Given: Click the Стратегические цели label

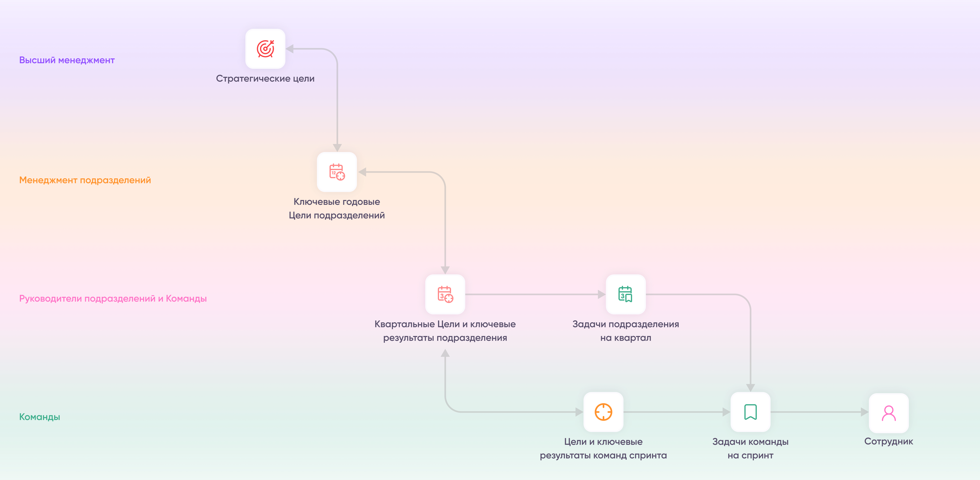Looking at the screenshot, I should point(265,78).
